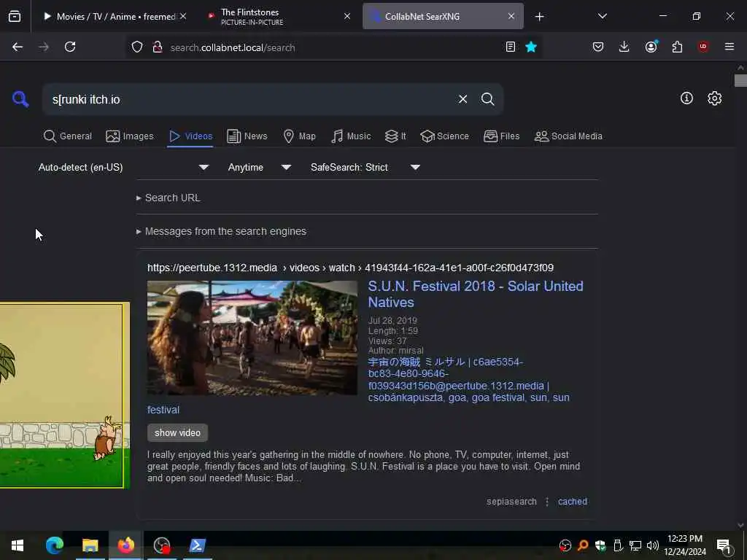Select the Map search category
The height and width of the screenshot is (560, 747).
[299, 136]
